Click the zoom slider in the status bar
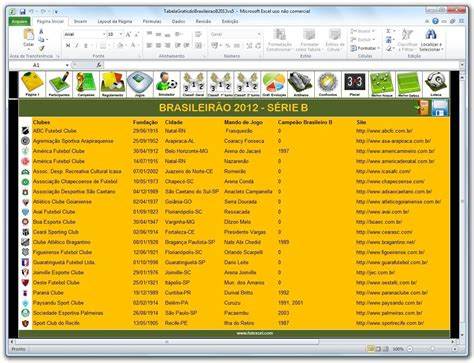474x363 pixels. (x=432, y=349)
